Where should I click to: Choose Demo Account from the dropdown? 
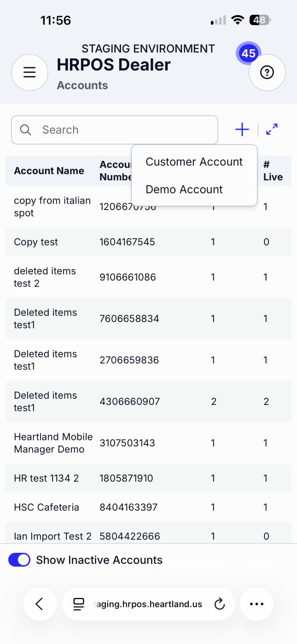click(x=184, y=189)
